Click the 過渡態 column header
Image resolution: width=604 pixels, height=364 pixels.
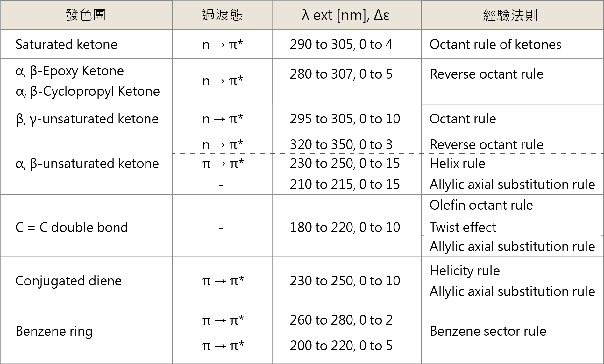click(222, 15)
